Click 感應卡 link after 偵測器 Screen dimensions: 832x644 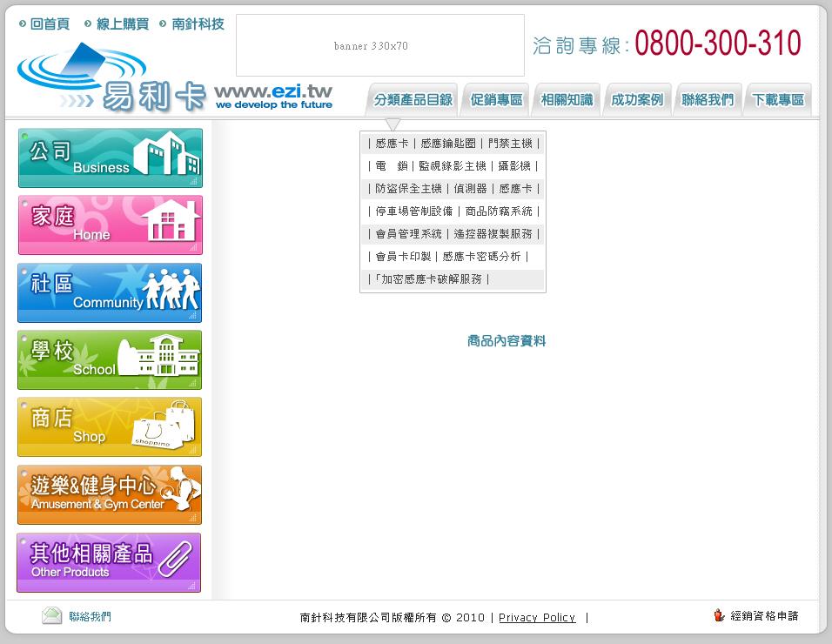[515, 188]
